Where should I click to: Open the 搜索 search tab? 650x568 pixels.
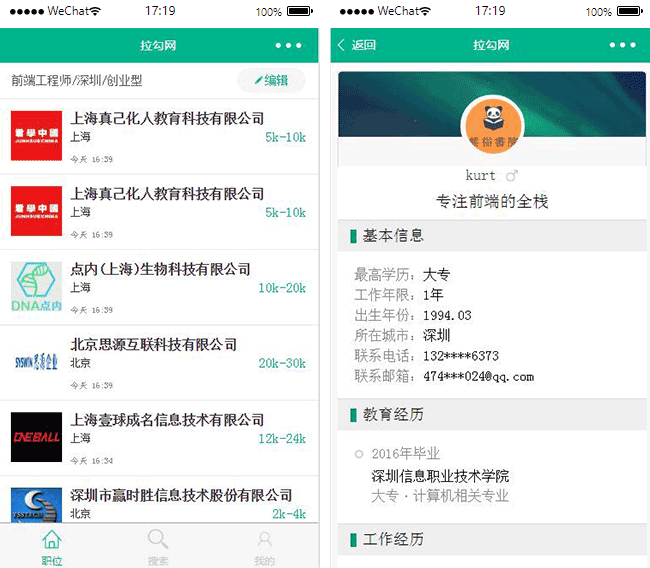pos(158,547)
